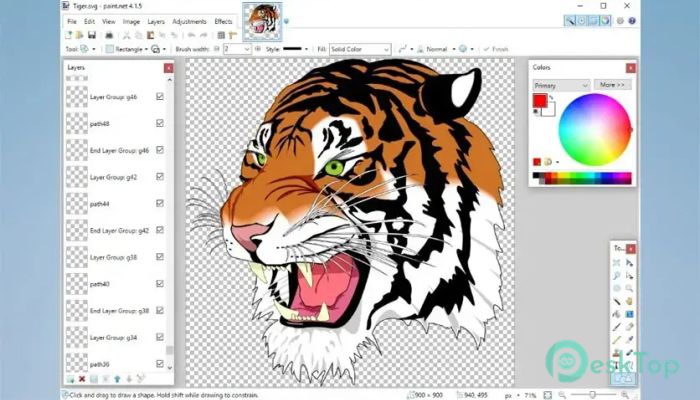The height and width of the screenshot is (400, 700).
Task: Click the Open file icon
Action: point(79,35)
